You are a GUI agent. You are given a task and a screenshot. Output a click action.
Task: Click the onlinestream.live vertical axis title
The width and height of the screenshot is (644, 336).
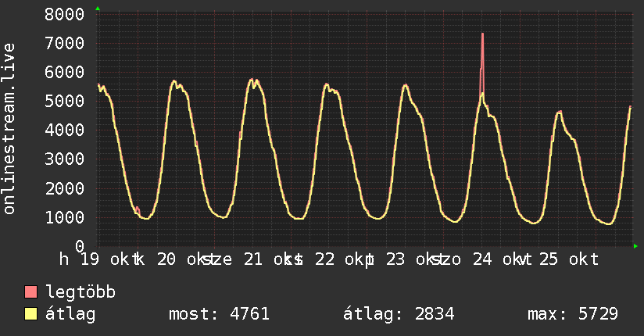point(9,129)
